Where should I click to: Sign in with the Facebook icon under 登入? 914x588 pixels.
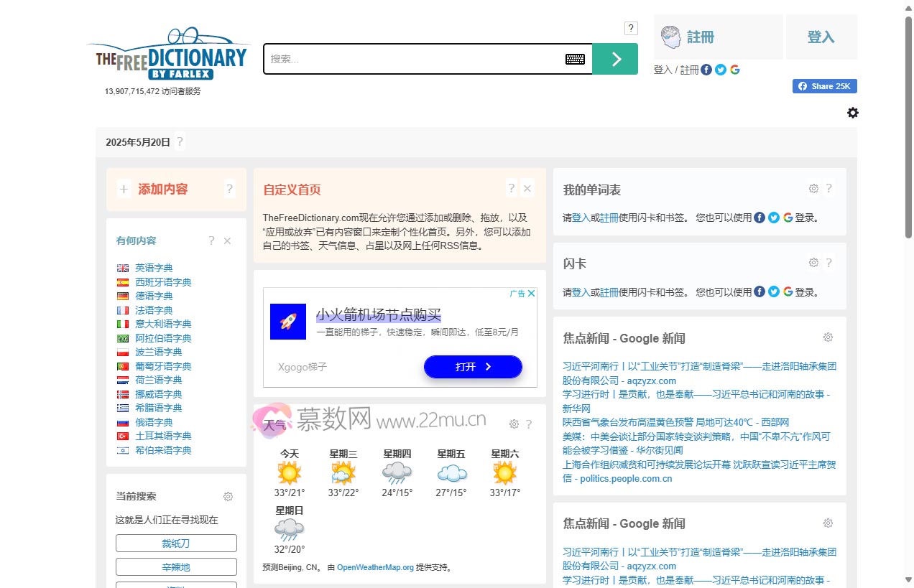706,70
